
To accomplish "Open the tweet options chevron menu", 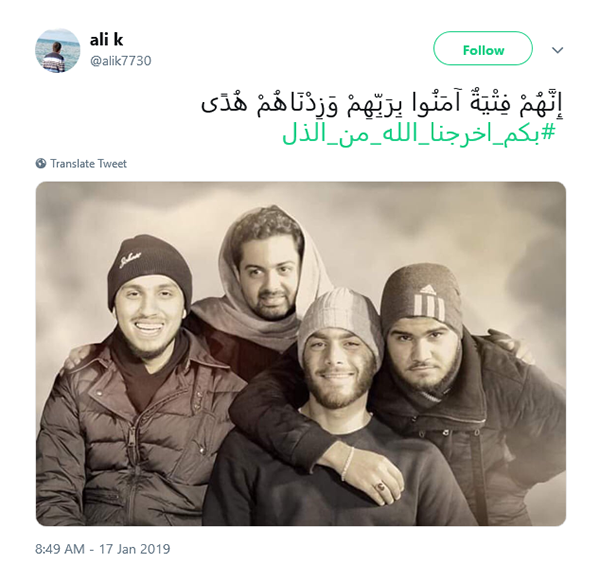I will (x=558, y=50).
